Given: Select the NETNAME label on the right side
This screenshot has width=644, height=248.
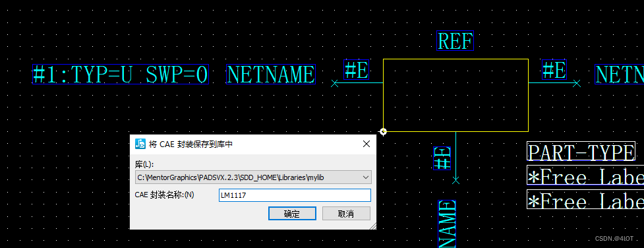Looking at the screenshot, I should (x=620, y=75).
